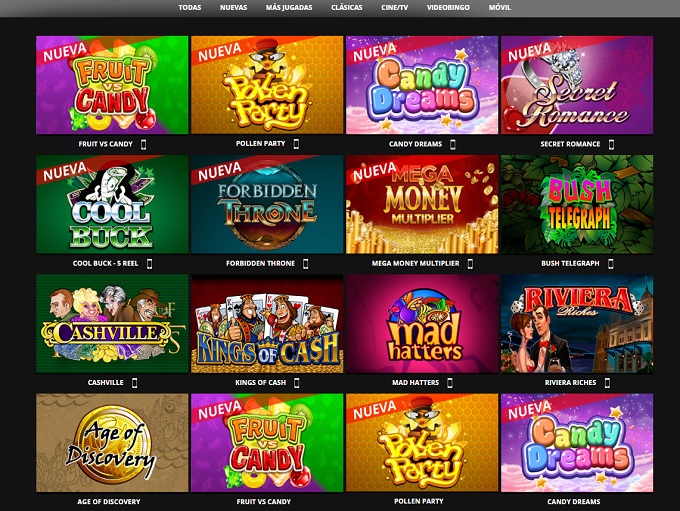Open the NUEVAS category tab
The image size is (680, 511).
click(x=233, y=7)
